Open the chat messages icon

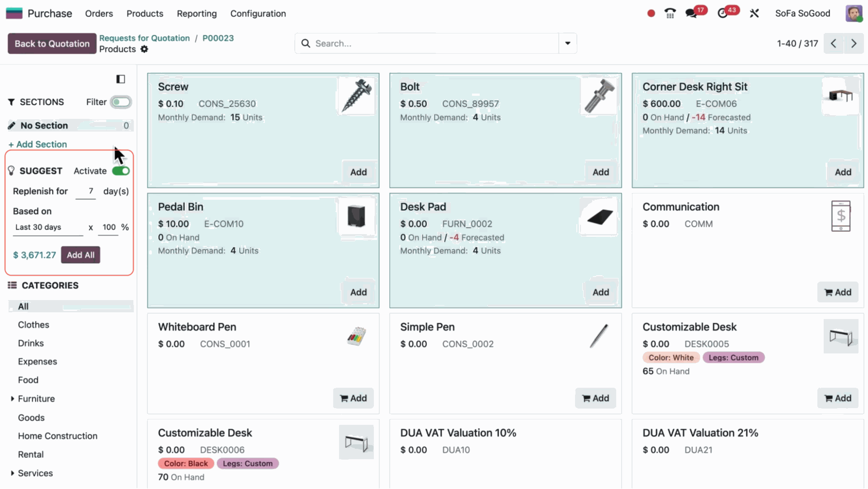point(691,14)
